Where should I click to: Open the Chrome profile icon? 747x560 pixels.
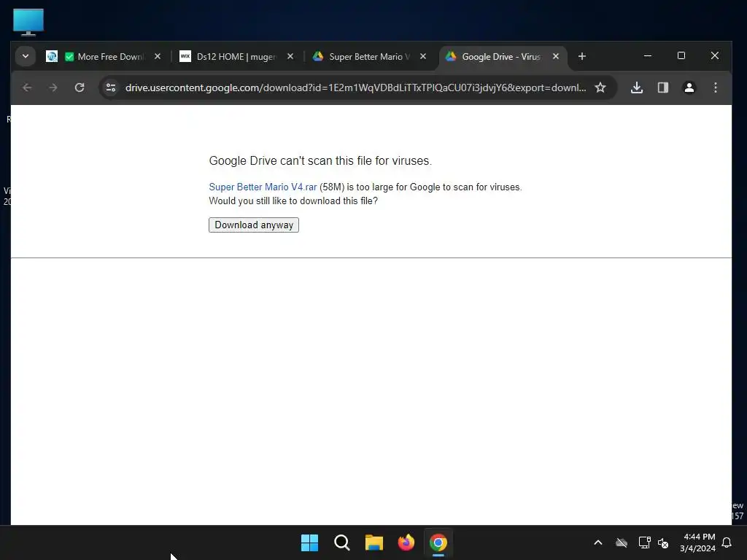point(689,87)
